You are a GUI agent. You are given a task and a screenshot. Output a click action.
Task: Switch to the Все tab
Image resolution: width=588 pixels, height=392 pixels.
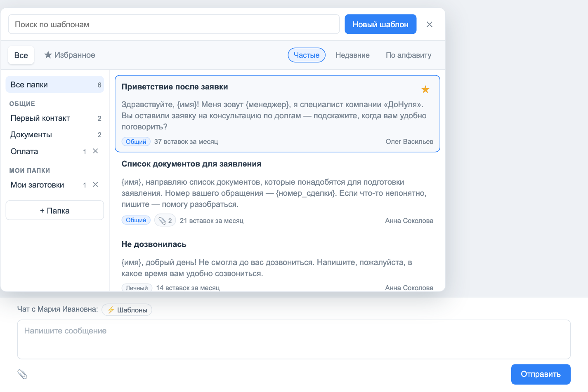click(x=21, y=55)
